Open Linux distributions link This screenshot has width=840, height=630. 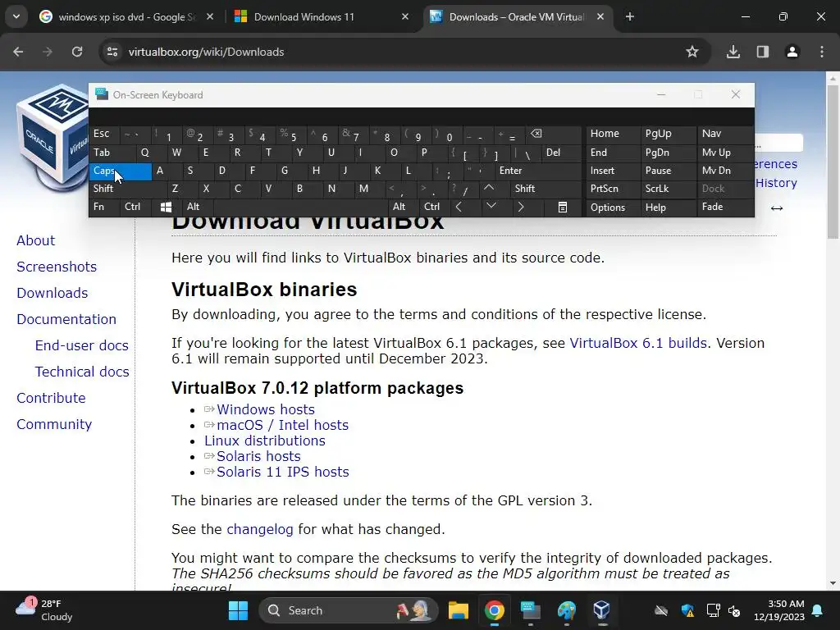(x=265, y=441)
